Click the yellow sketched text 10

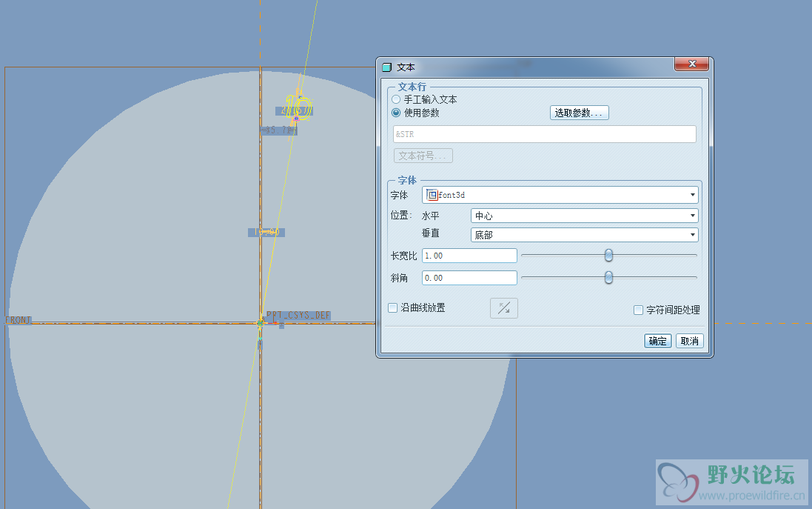(x=298, y=108)
